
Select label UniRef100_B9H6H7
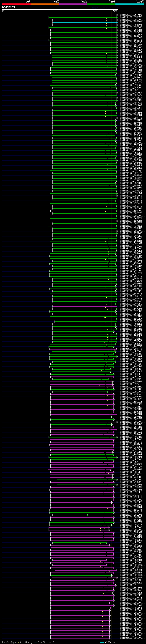click(x=131, y=75)
